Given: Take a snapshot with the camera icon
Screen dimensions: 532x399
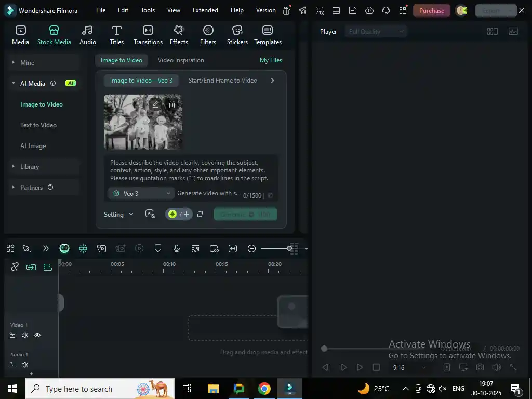Looking at the screenshot, I should pyautogui.click(x=480, y=367).
